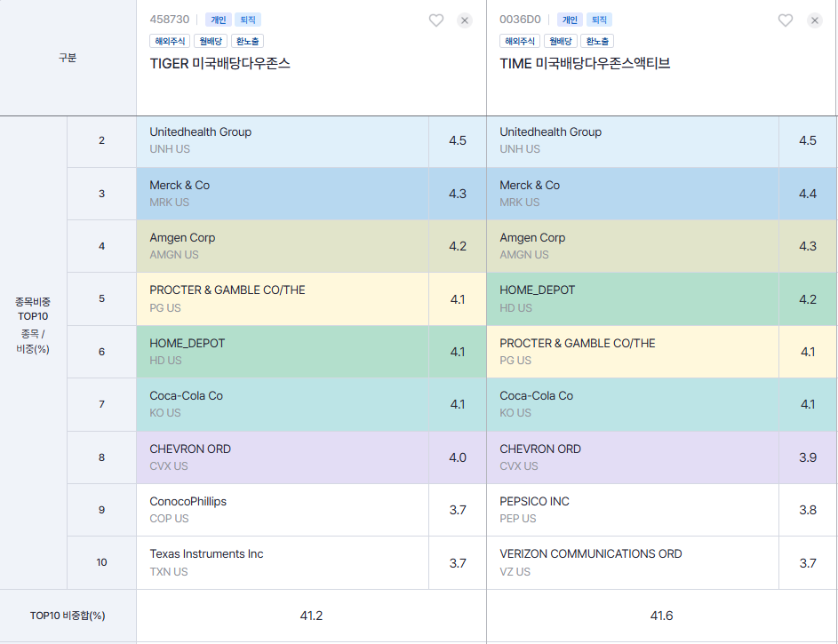Favorite TIGER 미국배당다우존스 with heart icon
This screenshot has width=838, height=644.
[436, 20]
